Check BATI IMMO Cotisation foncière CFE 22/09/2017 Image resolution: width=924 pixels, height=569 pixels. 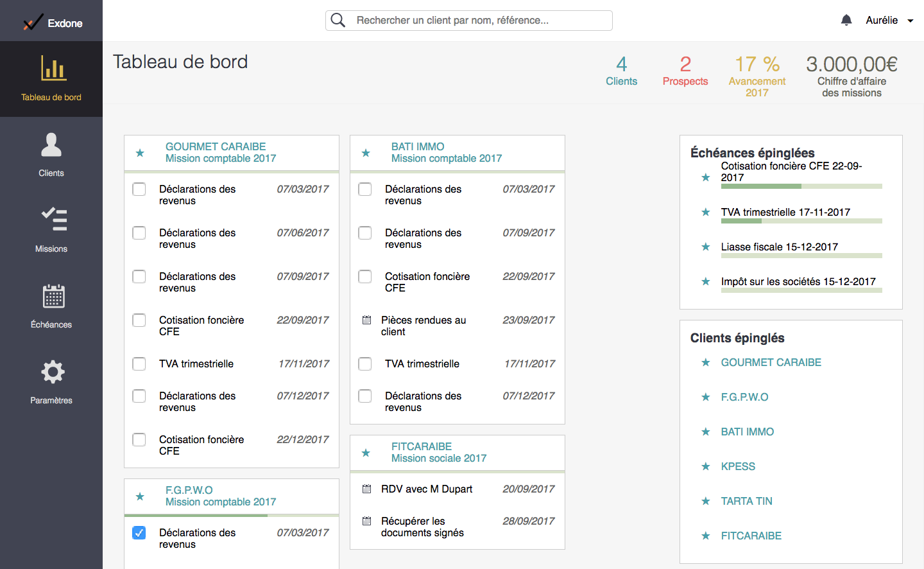pyautogui.click(x=365, y=276)
